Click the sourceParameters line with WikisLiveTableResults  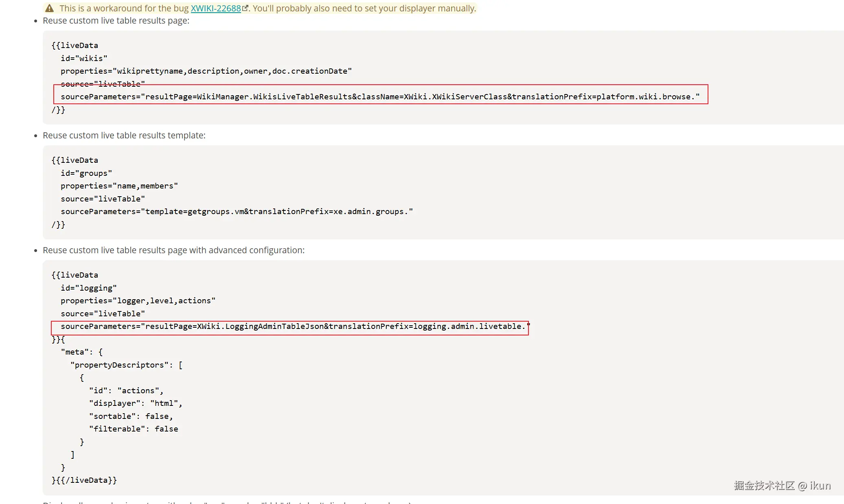click(x=380, y=97)
